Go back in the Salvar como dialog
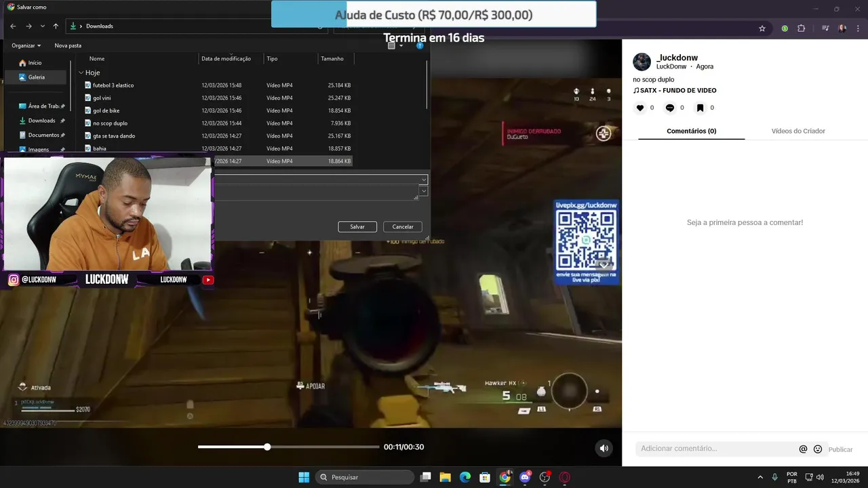The width and height of the screenshot is (868, 488). tap(13, 26)
